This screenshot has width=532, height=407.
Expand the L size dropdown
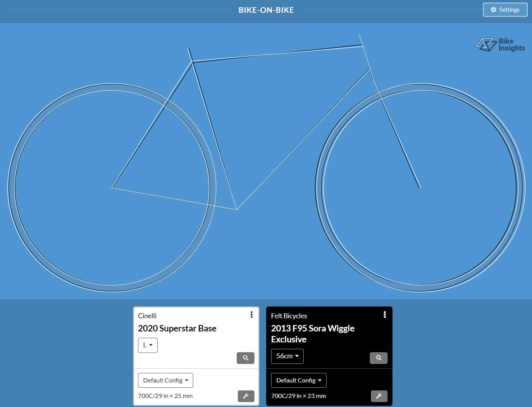click(x=148, y=345)
